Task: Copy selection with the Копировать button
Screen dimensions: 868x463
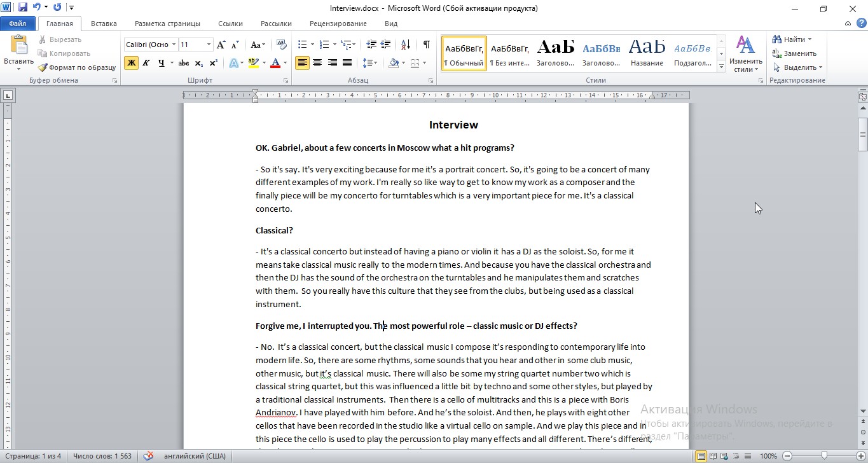Action: pos(64,53)
